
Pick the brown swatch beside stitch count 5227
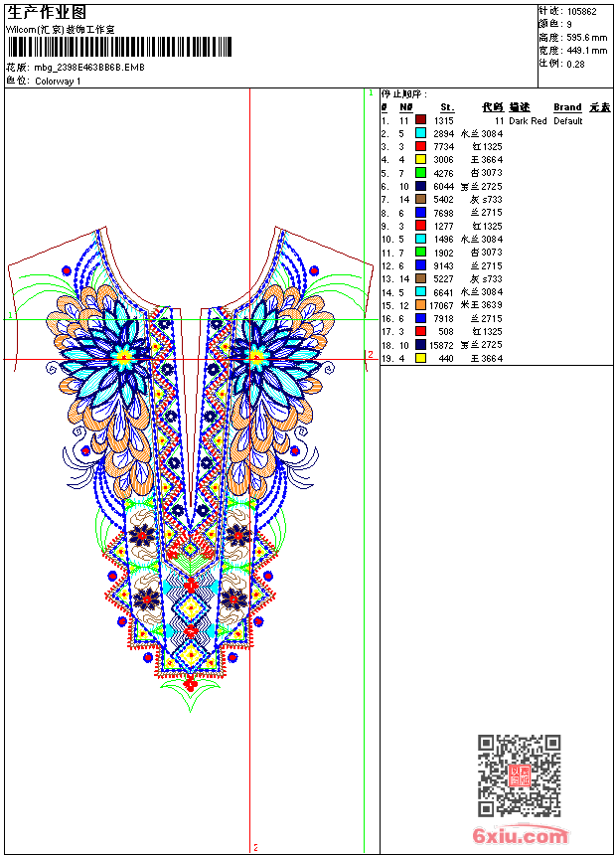pyautogui.click(x=421, y=278)
